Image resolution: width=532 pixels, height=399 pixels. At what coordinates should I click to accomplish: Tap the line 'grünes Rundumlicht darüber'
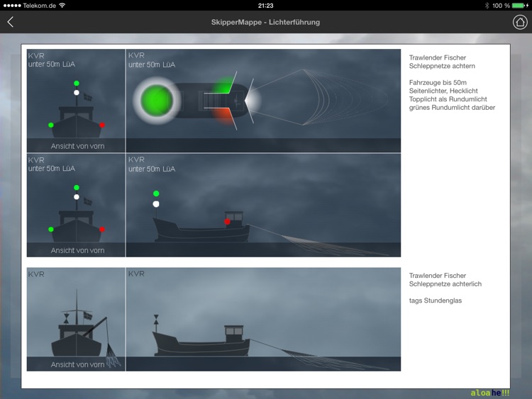point(452,108)
